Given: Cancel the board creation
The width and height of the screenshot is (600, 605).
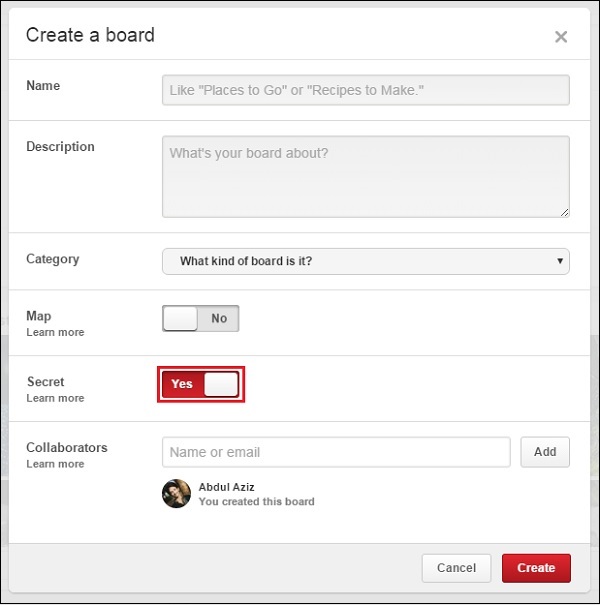Looking at the screenshot, I should [456, 568].
